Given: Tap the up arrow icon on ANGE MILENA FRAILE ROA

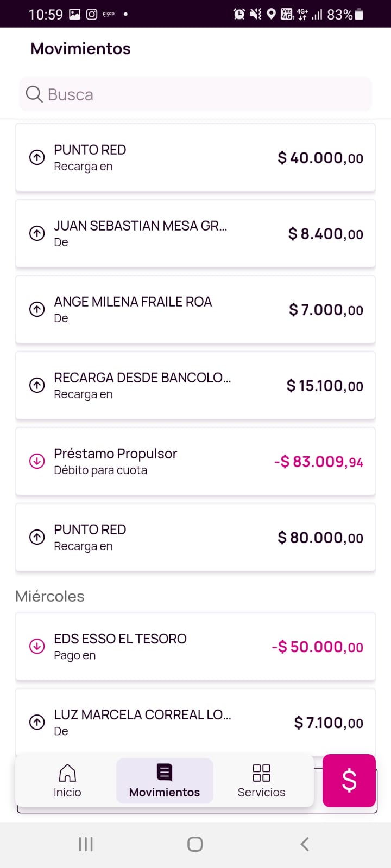Looking at the screenshot, I should click(37, 310).
